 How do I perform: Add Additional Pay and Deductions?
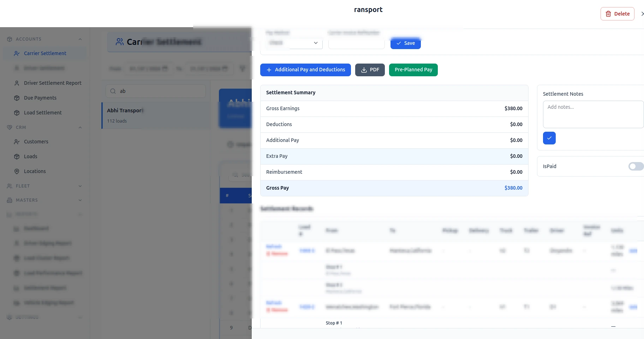[x=305, y=70]
